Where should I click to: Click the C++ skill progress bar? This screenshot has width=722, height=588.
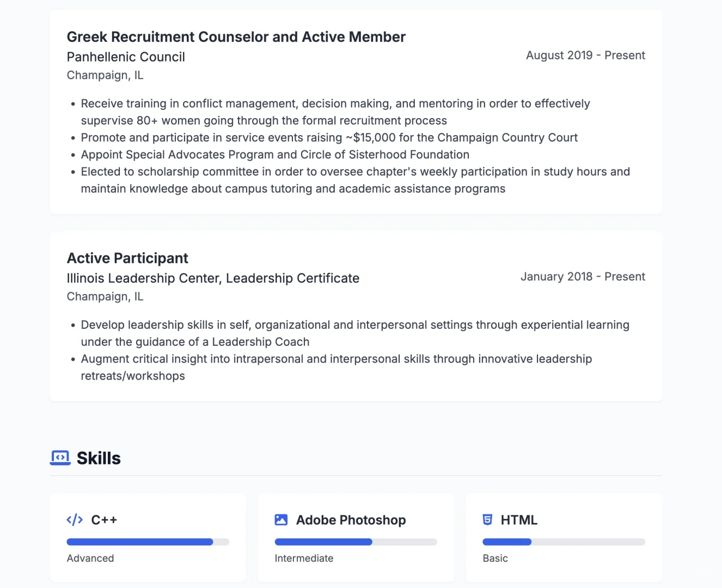coord(148,542)
